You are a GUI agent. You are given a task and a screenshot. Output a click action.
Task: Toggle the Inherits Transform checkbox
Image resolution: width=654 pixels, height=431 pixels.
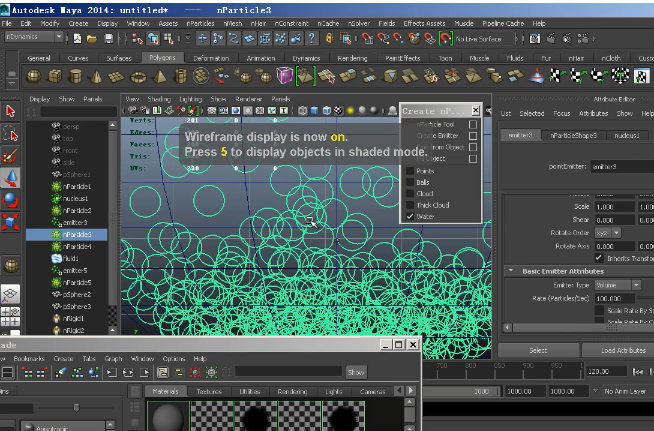599,258
